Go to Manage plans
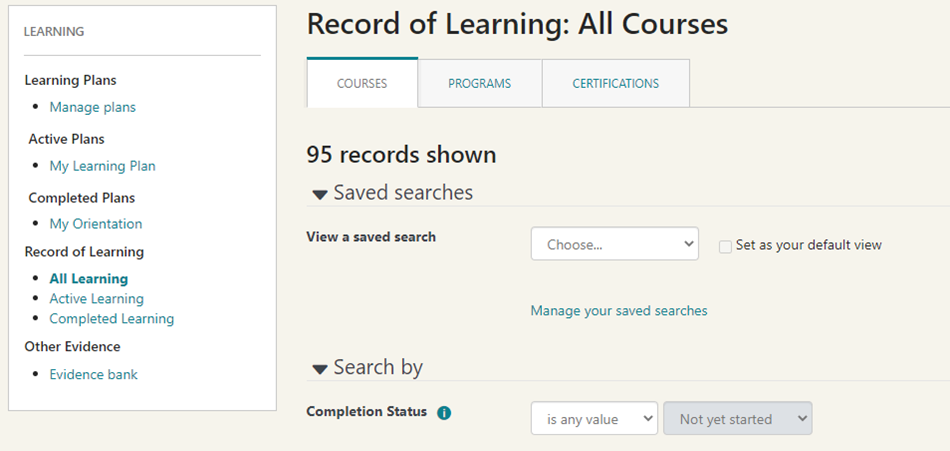950x451 pixels. coord(92,107)
